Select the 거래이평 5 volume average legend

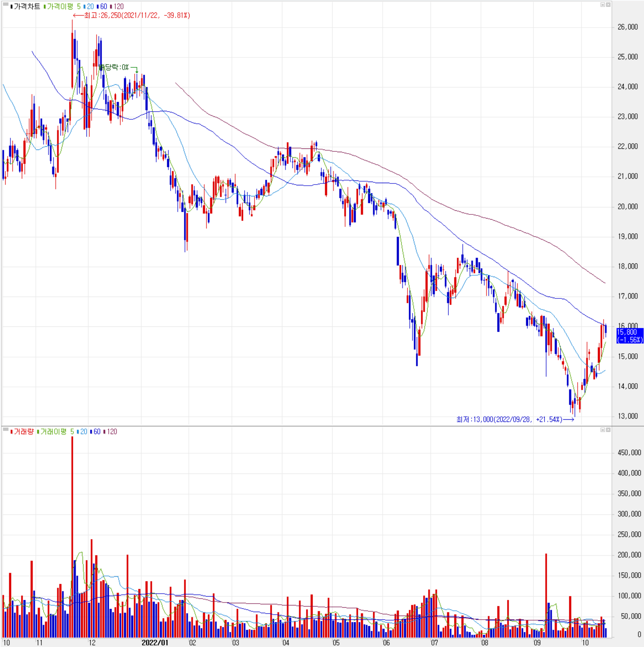tap(56, 431)
